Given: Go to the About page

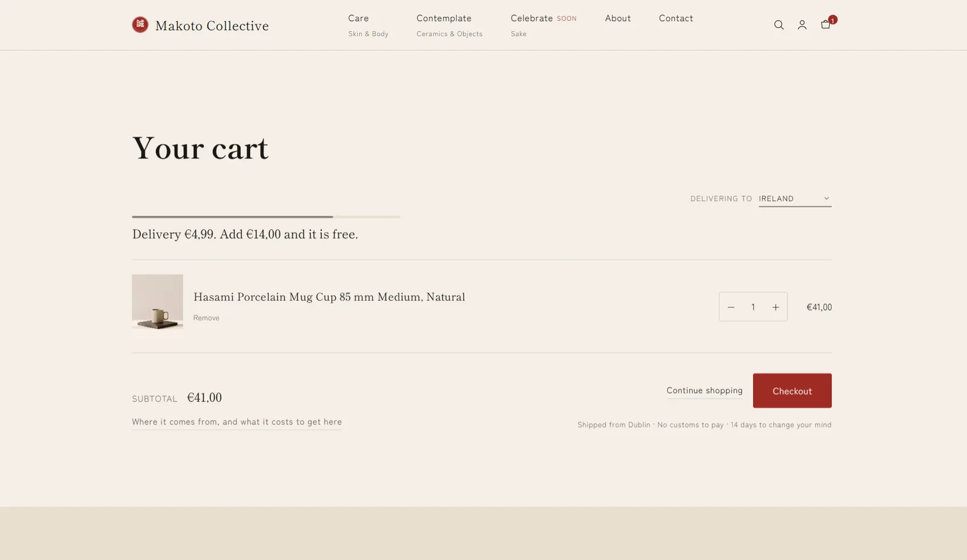Looking at the screenshot, I should pyautogui.click(x=618, y=18).
